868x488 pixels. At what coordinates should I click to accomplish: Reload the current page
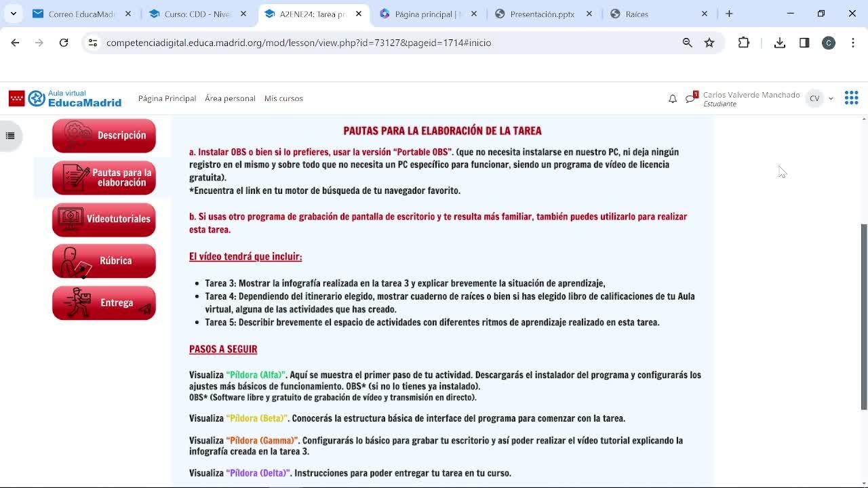tap(64, 43)
